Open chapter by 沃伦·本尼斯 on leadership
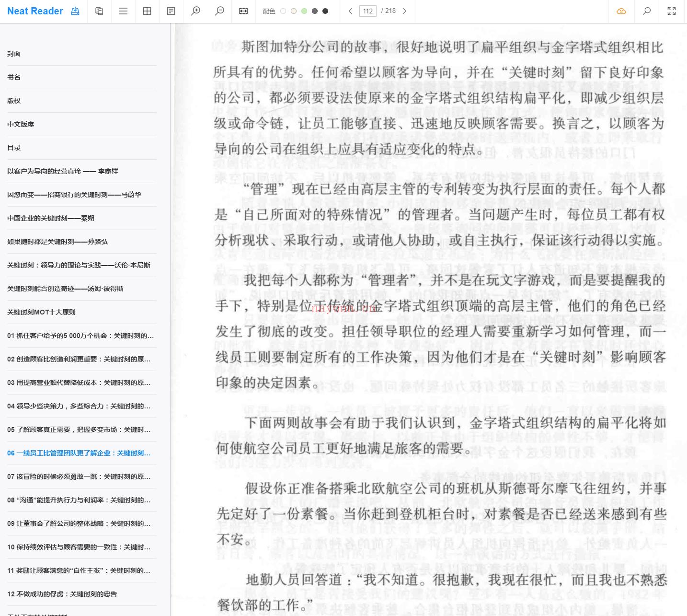 (82, 265)
